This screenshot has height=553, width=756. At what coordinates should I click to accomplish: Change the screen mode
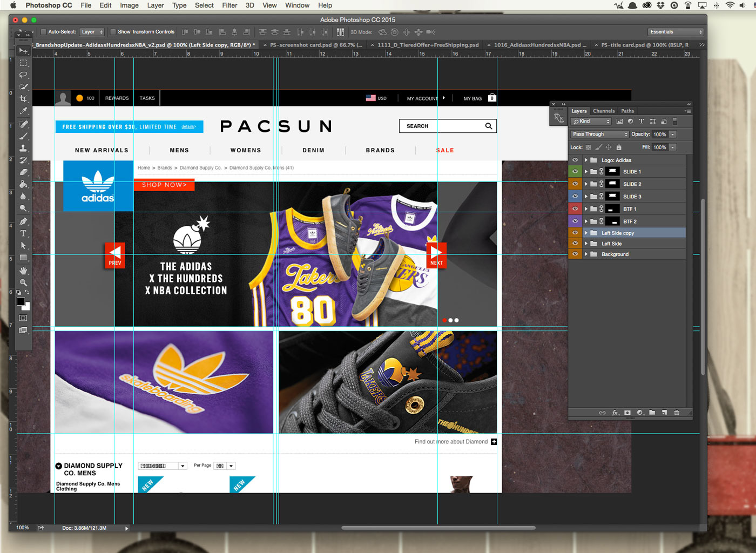(23, 330)
